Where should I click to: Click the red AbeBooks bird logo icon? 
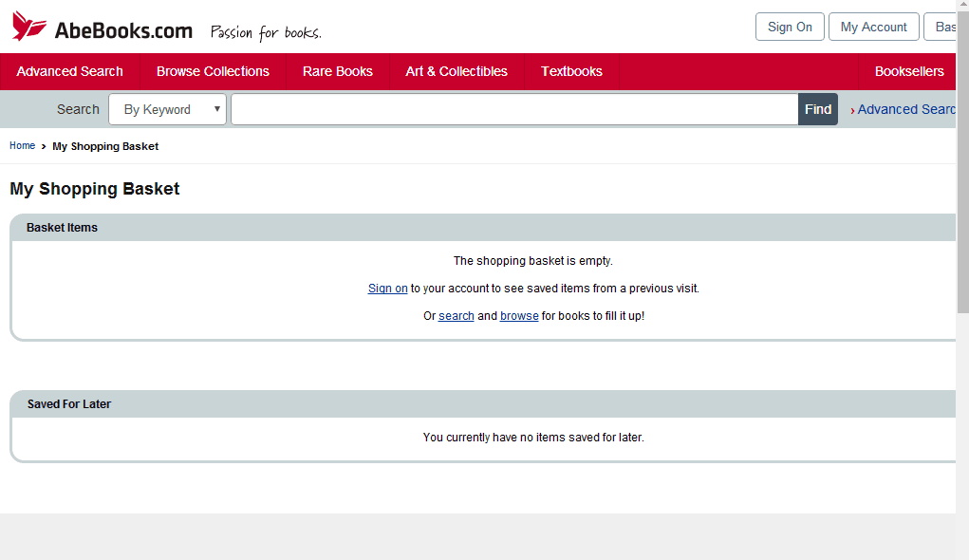29,27
